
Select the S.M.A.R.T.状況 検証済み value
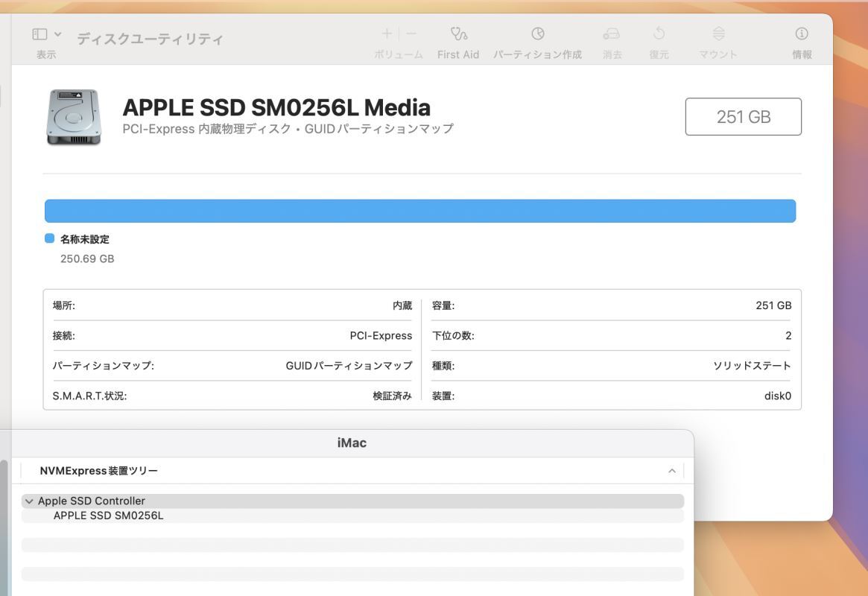(392, 396)
